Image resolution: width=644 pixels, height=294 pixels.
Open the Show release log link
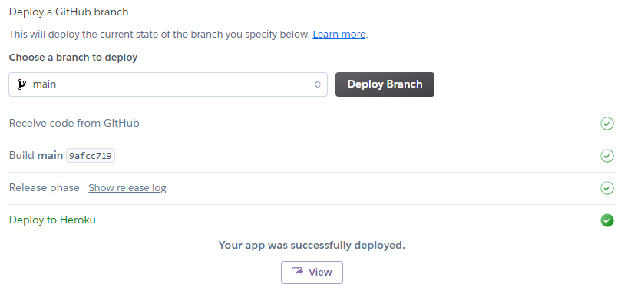pyautogui.click(x=127, y=188)
